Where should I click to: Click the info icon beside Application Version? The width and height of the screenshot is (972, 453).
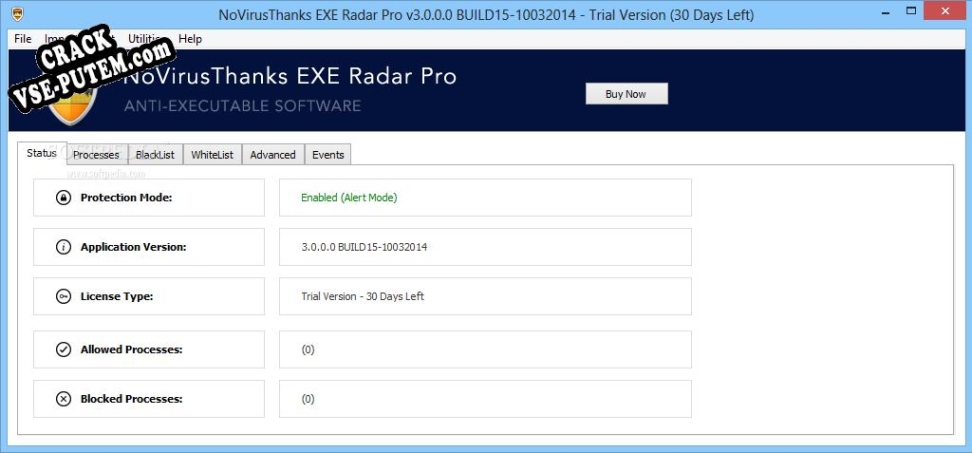click(x=63, y=247)
